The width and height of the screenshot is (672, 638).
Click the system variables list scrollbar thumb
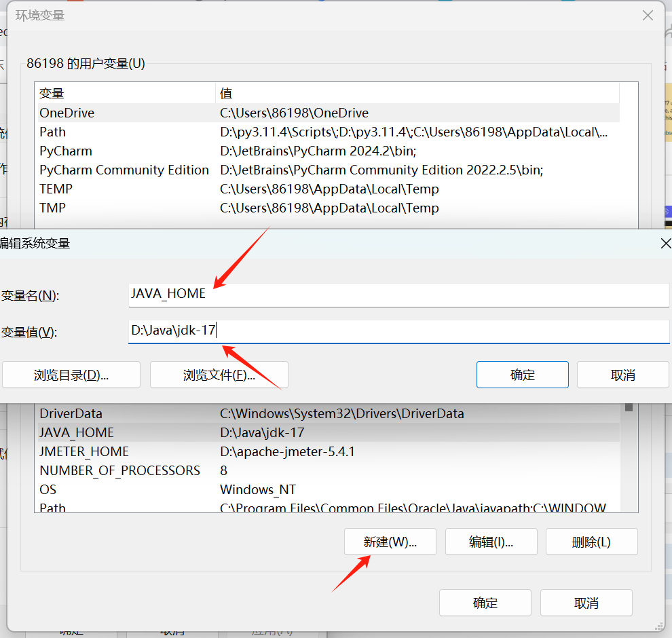click(x=629, y=407)
